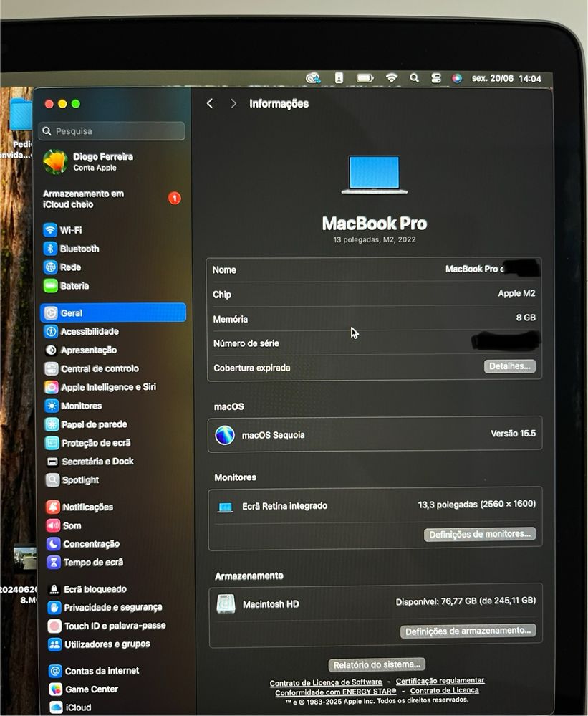Open Definições de armazenamento button

pos(468,631)
